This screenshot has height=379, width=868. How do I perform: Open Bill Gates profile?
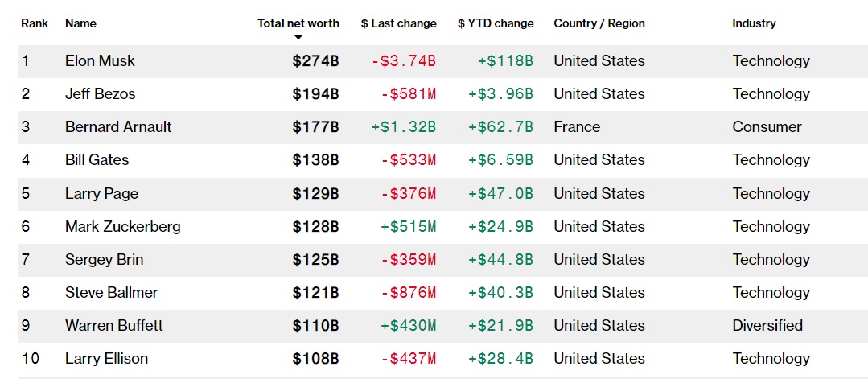point(95,160)
